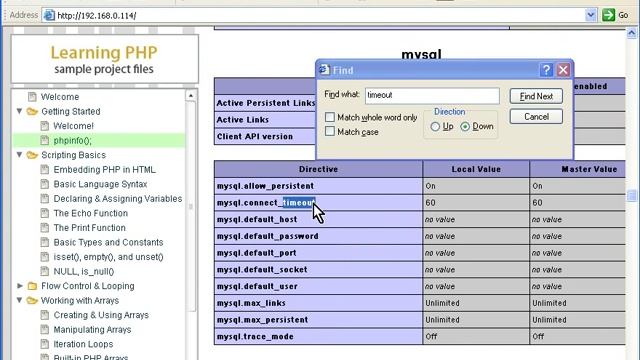Click page icon next to top Welcome item

(x=32, y=97)
